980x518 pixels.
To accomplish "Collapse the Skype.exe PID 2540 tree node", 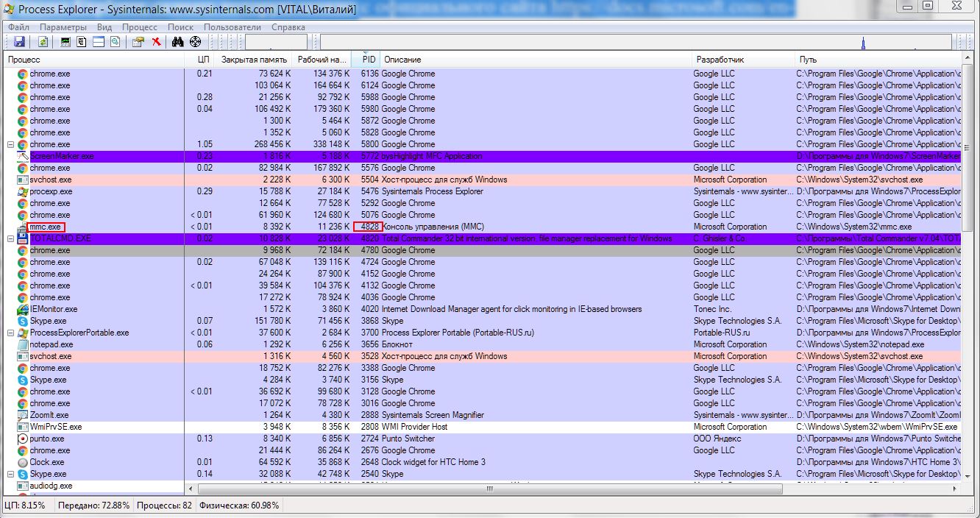I will tap(11, 474).
